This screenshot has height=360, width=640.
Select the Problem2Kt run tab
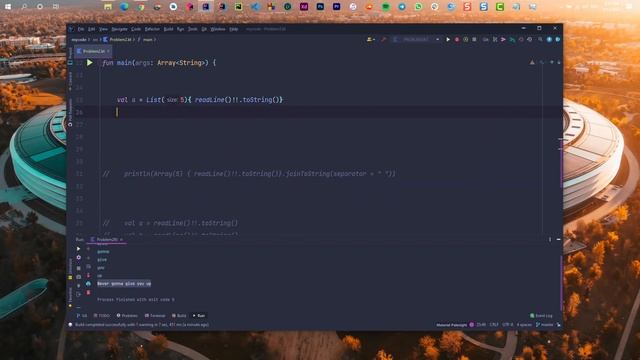pos(107,240)
